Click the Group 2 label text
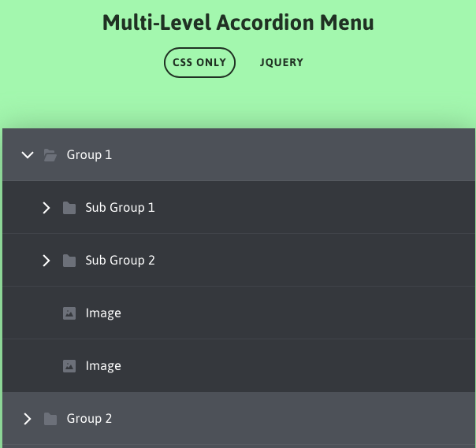Image resolution: width=476 pixels, height=448 pixels. (89, 419)
